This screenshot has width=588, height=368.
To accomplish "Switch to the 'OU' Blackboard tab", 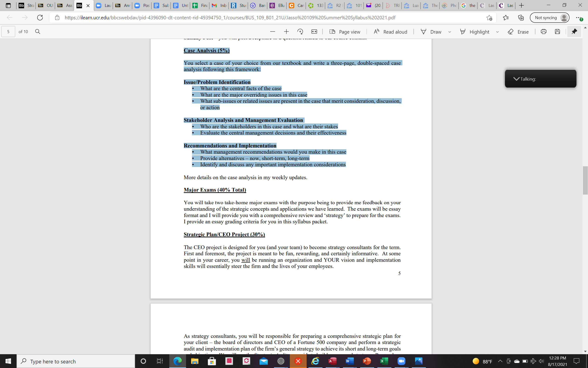I will (x=45, y=5).
